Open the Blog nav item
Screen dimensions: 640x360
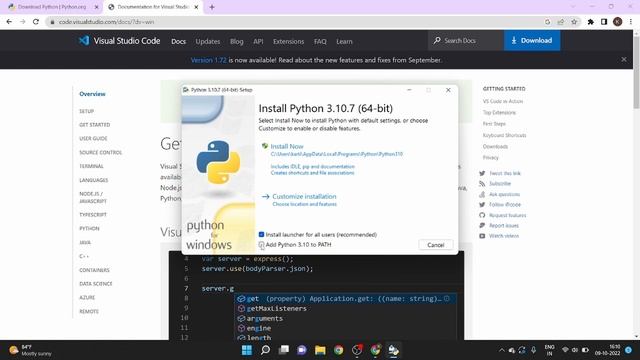coord(236,41)
